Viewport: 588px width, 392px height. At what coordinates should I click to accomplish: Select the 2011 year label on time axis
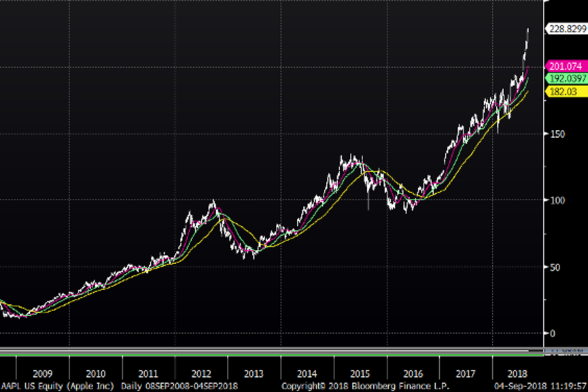pyautogui.click(x=148, y=373)
